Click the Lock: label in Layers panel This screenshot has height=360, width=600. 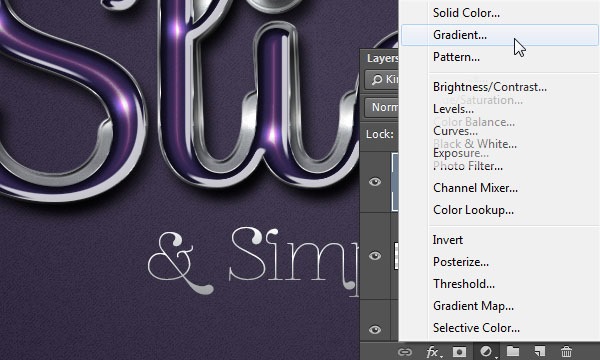pos(380,134)
